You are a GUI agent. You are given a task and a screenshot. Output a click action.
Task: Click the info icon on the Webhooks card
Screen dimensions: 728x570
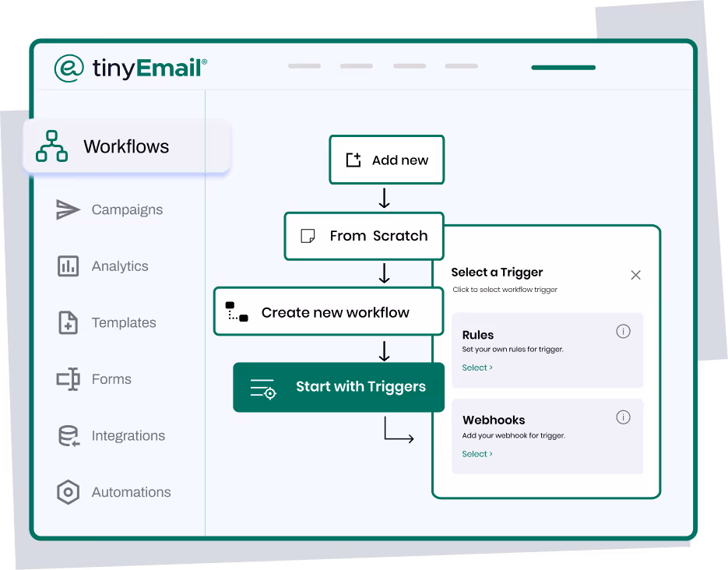tap(623, 417)
